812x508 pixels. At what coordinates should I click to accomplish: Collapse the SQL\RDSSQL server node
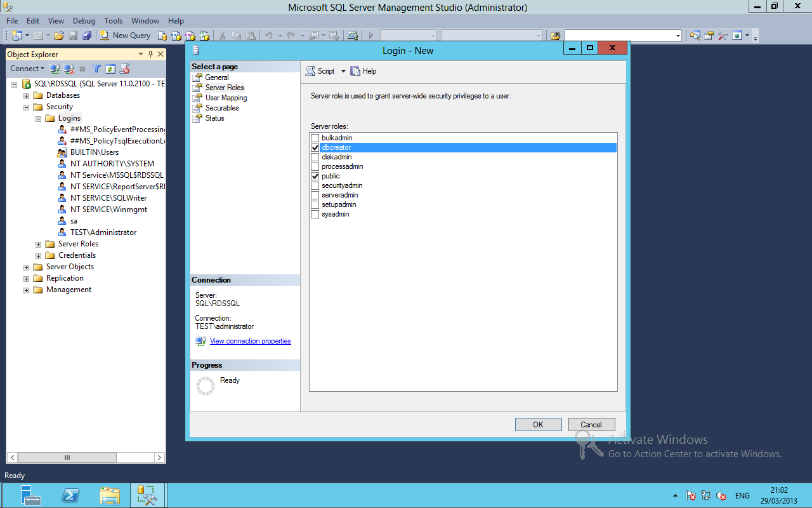click(14, 84)
